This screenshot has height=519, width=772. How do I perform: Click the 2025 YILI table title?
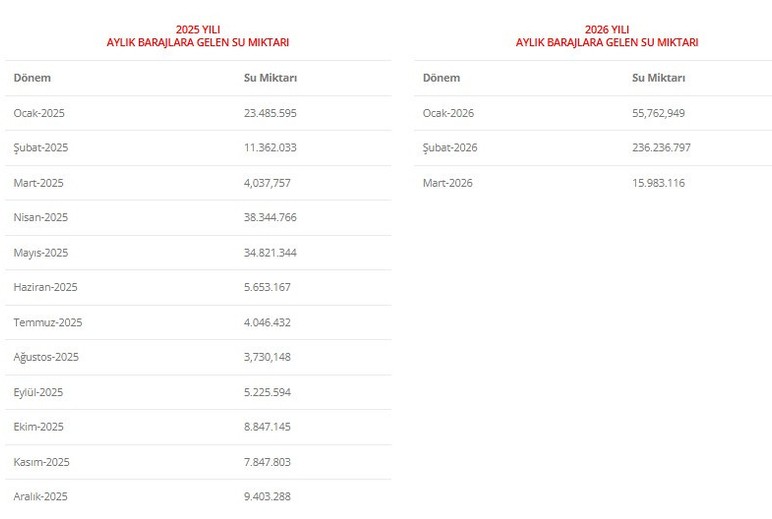pyautogui.click(x=198, y=36)
